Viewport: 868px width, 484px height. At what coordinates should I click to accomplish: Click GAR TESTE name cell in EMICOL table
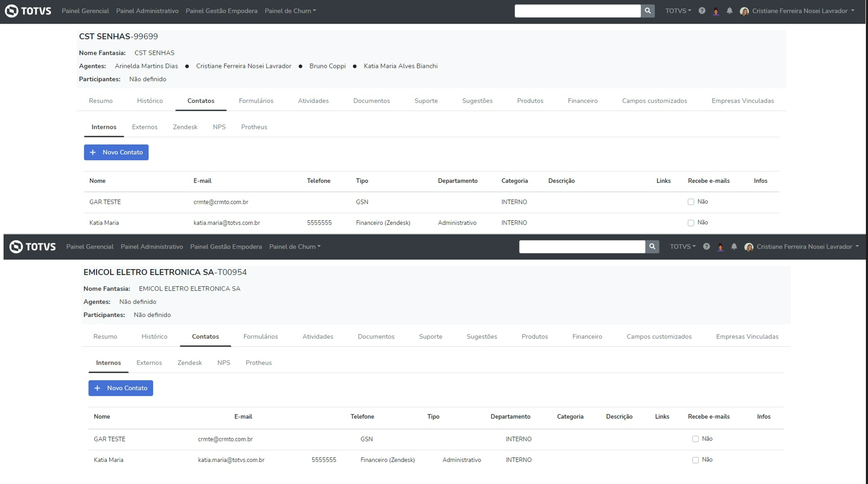(x=109, y=439)
